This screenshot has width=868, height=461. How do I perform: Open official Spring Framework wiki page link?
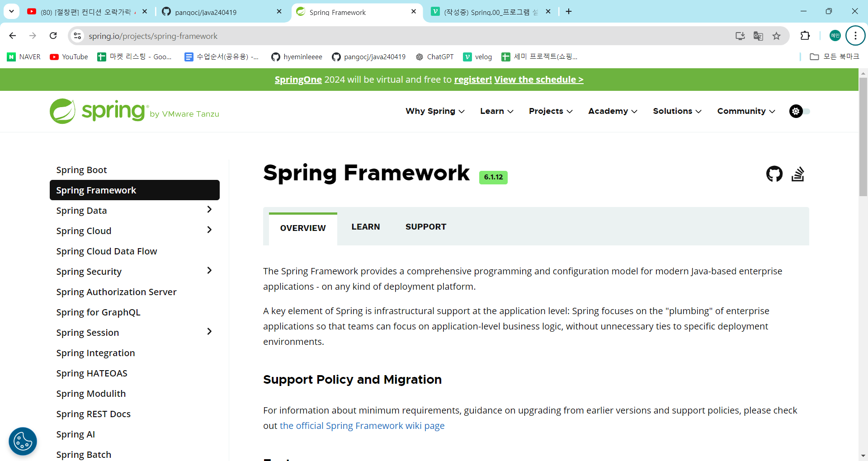click(362, 426)
